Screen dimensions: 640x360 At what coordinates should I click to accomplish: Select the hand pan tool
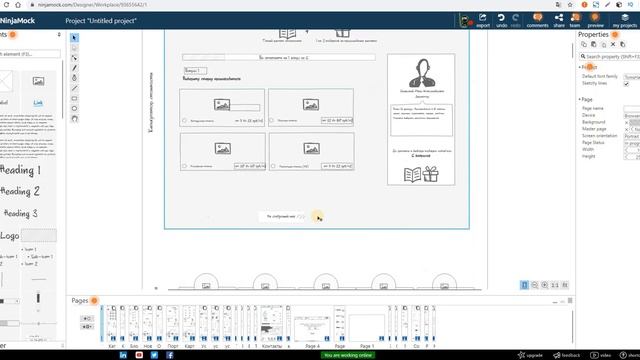[x=74, y=119]
